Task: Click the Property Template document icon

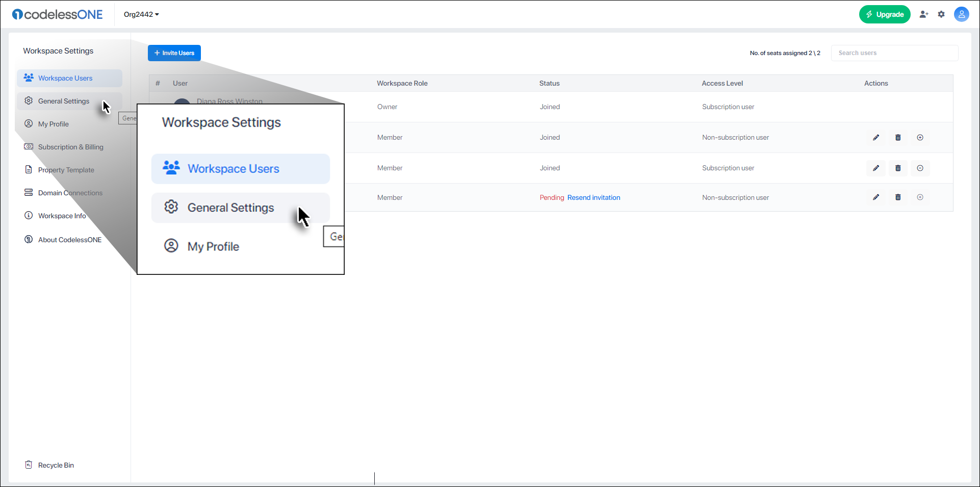Action: coord(29,169)
